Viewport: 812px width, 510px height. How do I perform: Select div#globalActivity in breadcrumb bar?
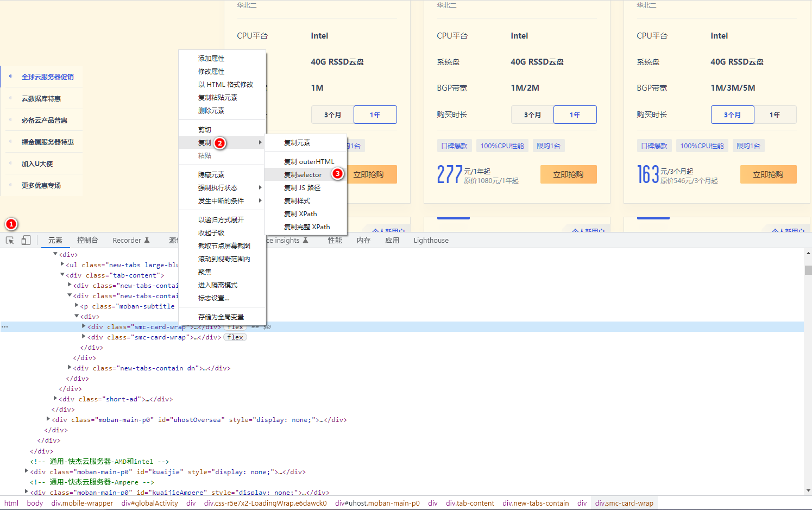pyautogui.click(x=150, y=503)
